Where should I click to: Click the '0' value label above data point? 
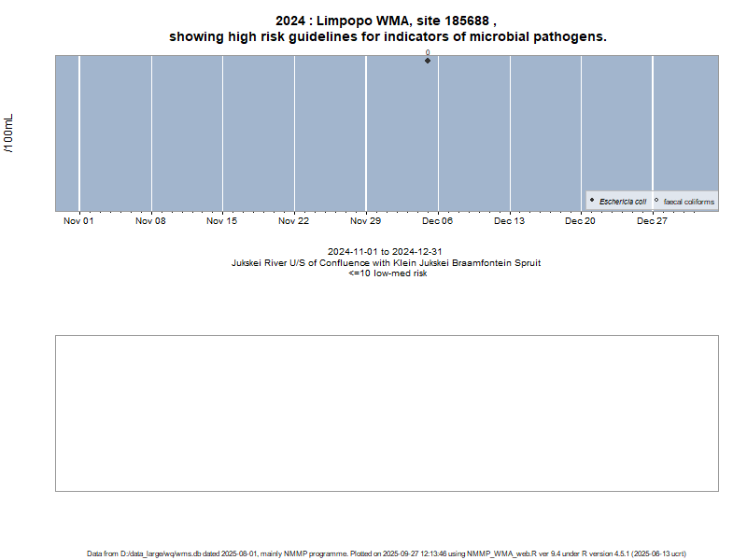point(428,53)
